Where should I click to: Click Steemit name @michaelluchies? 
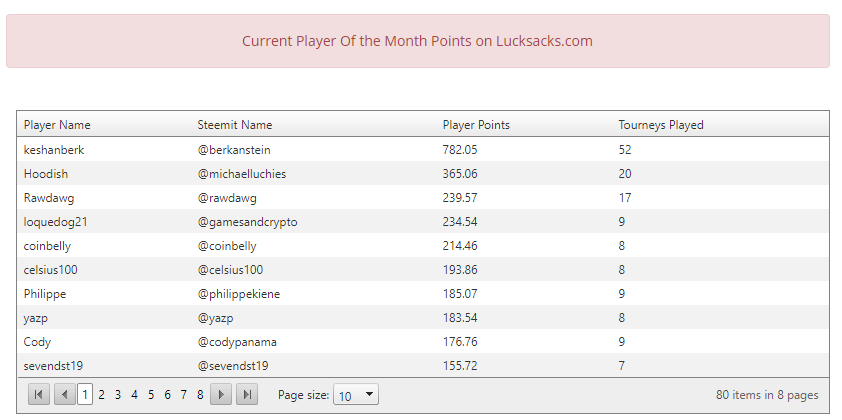pos(242,173)
